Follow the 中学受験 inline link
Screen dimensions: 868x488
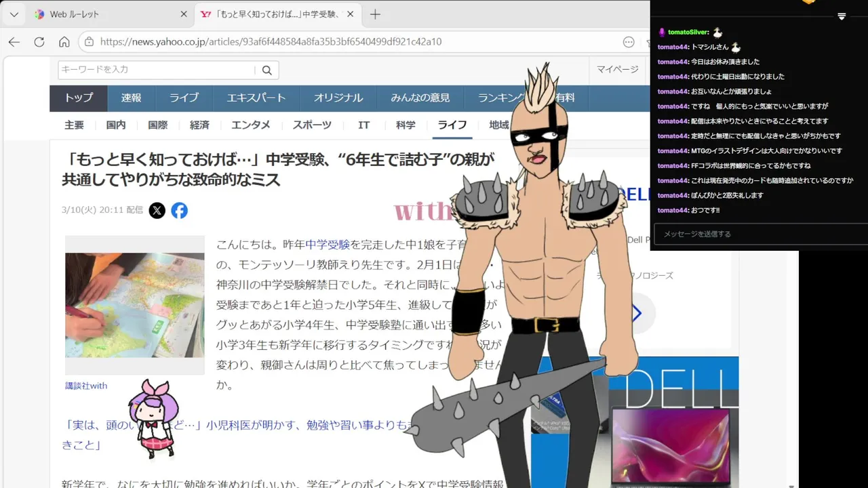click(328, 245)
